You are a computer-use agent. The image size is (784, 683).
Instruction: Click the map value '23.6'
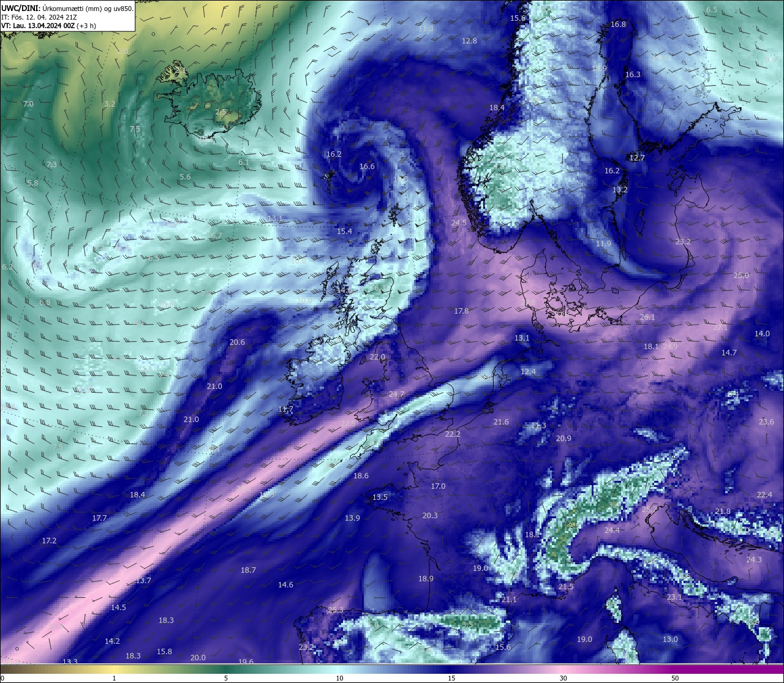click(766, 422)
